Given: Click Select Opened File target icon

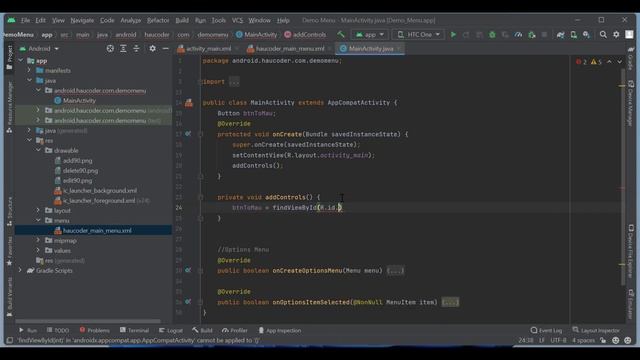Looking at the screenshot, I should click(110, 49).
